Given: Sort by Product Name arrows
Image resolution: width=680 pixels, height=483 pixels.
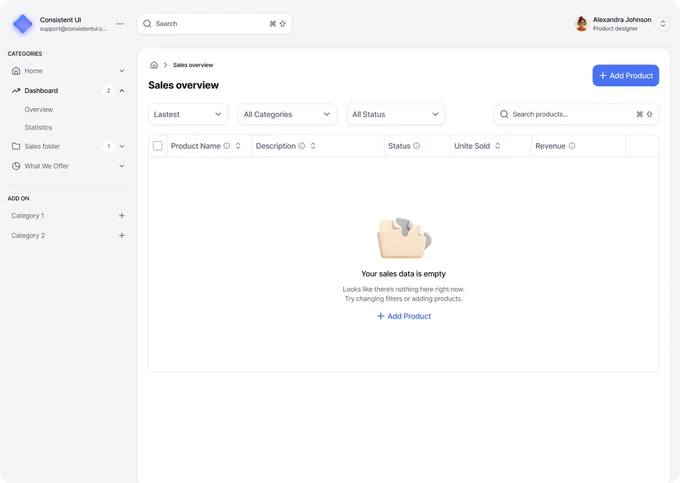Looking at the screenshot, I should [238, 146].
